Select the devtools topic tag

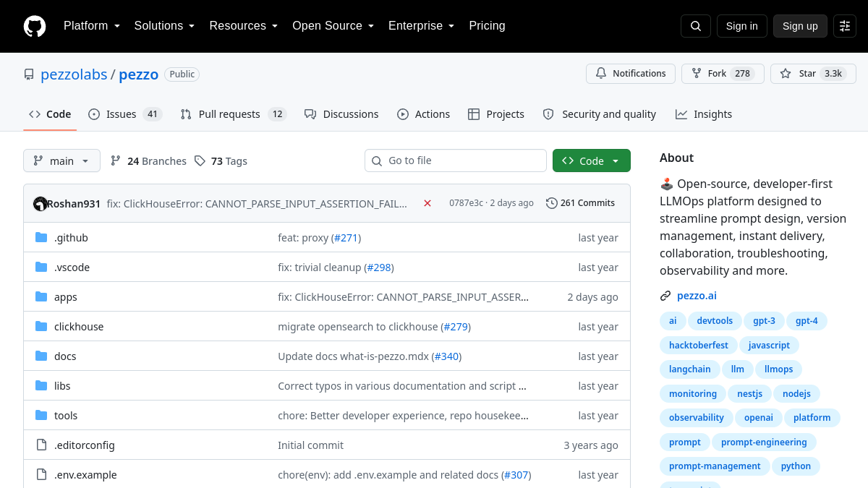715,321
